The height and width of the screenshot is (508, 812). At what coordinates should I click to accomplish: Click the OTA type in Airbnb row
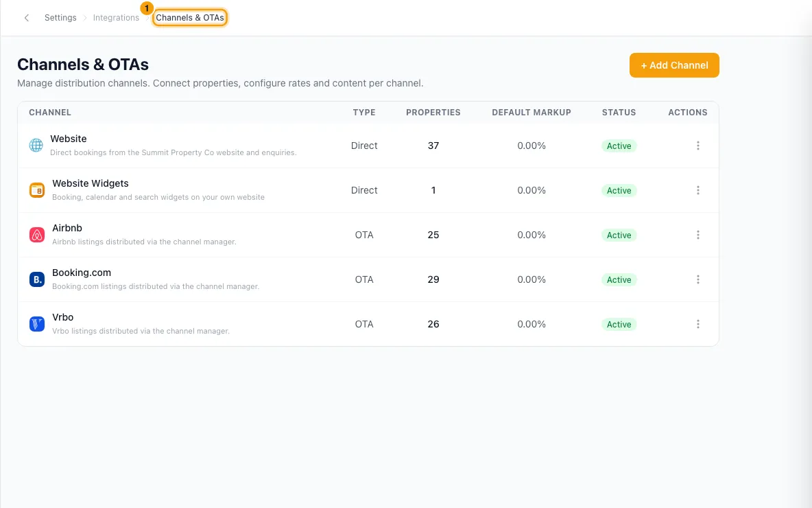point(364,235)
